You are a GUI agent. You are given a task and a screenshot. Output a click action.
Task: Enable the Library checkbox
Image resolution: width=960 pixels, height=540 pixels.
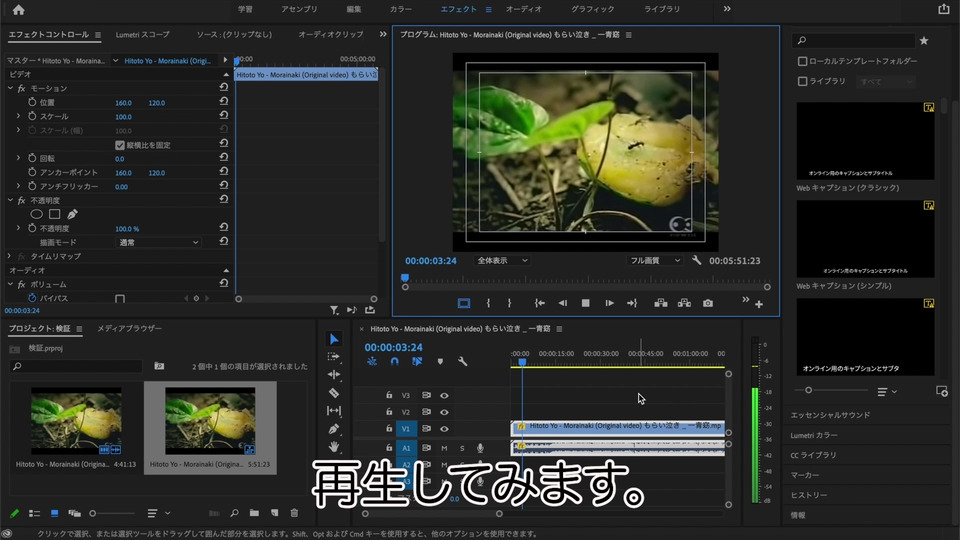click(x=802, y=81)
